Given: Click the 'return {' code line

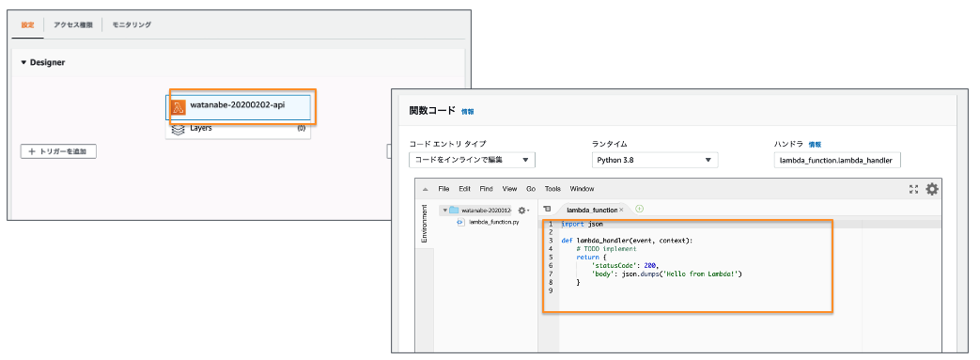Looking at the screenshot, I should [591, 257].
